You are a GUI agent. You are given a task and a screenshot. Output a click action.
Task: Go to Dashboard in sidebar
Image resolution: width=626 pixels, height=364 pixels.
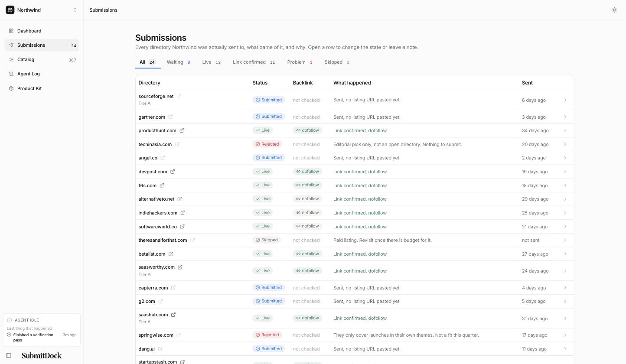(42, 31)
